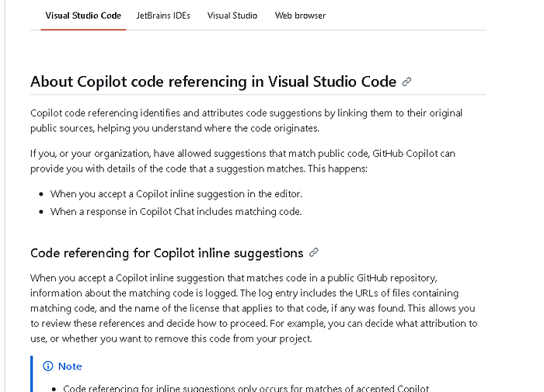Click heading About Copilot code referencing
544x392 pixels.
pos(213,82)
